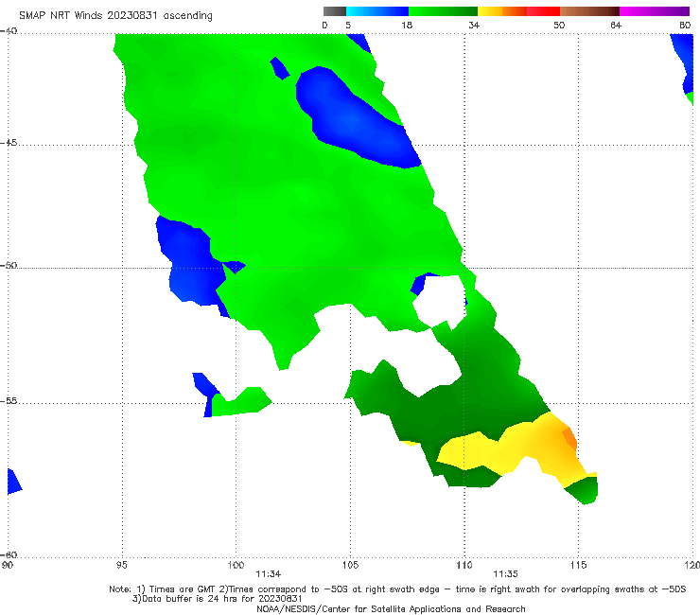Click the color bar label '64'
This screenshot has width=700, height=615.
tap(616, 25)
